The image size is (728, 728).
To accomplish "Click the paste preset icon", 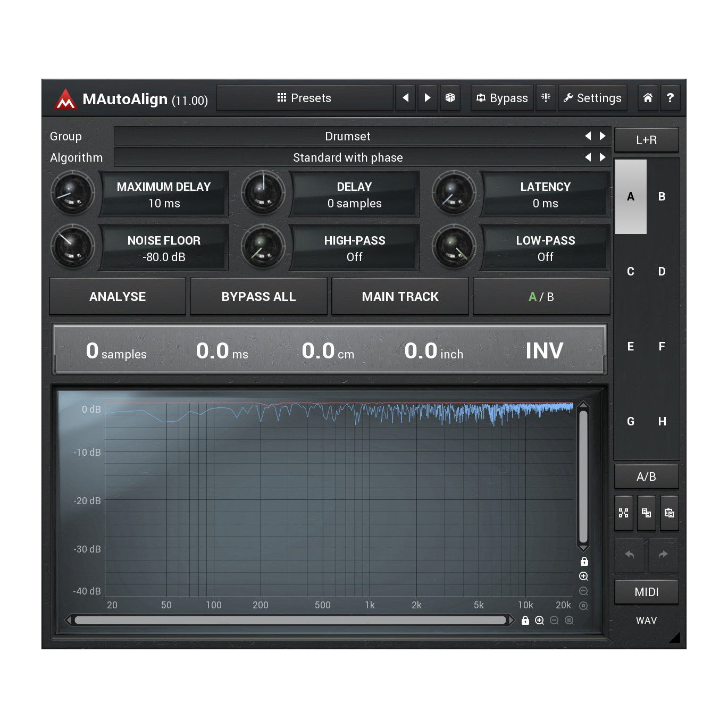I will pos(669,513).
